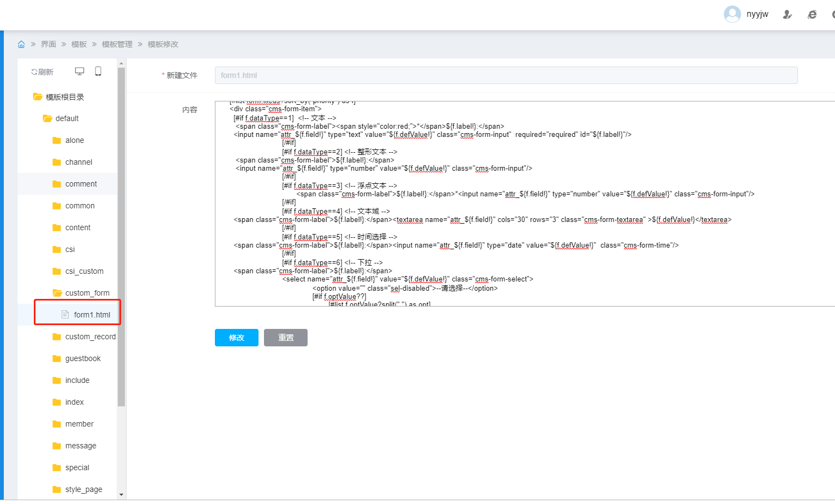Click the browser icon in top header
The height and width of the screenshot is (504, 835).
click(x=812, y=15)
